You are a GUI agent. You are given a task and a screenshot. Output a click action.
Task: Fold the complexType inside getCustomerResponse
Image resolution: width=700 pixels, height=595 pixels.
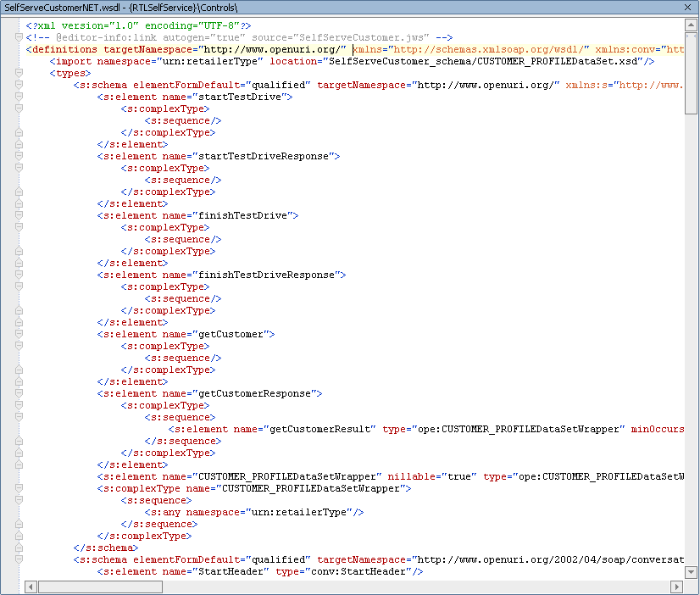pyautogui.click(x=19, y=405)
